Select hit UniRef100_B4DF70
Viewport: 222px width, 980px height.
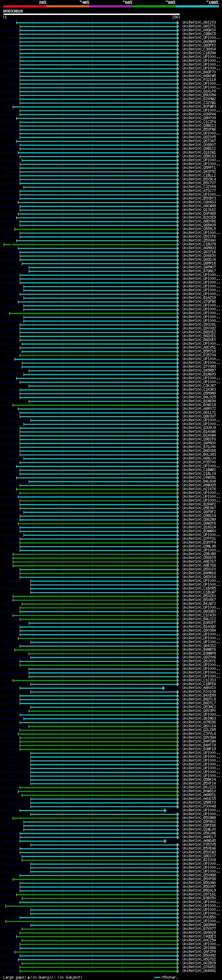point(199,72)
